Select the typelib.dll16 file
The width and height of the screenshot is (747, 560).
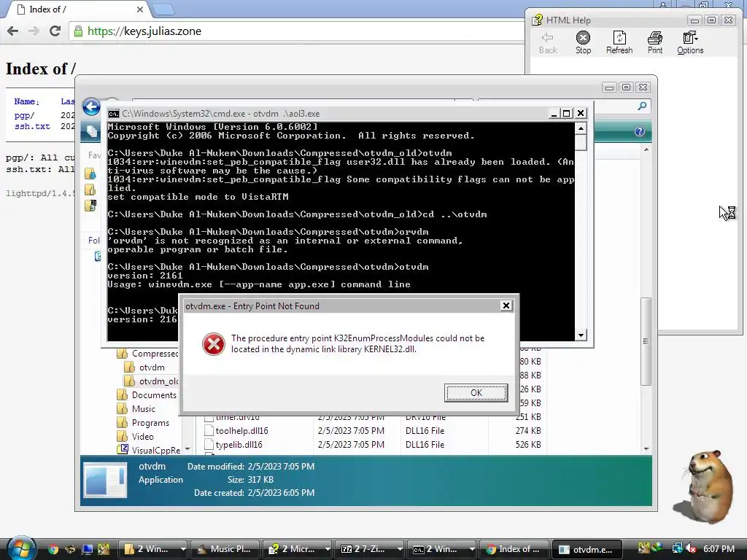pos(239,445)
